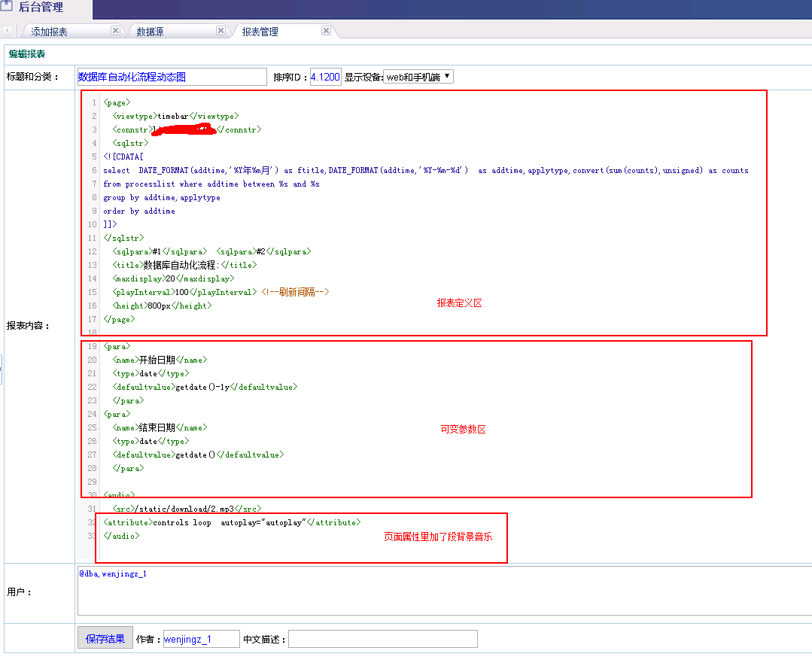The width and height of the screenshot is (812, 669).
Task: Close the 添加报表 tab
Action: click(115, 31)
